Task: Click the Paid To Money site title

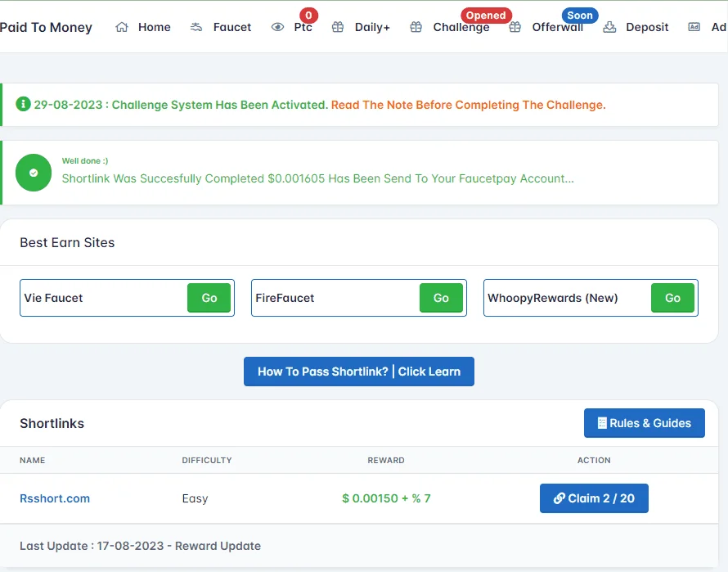Action: pyautogui.click(x=46, y=27)
